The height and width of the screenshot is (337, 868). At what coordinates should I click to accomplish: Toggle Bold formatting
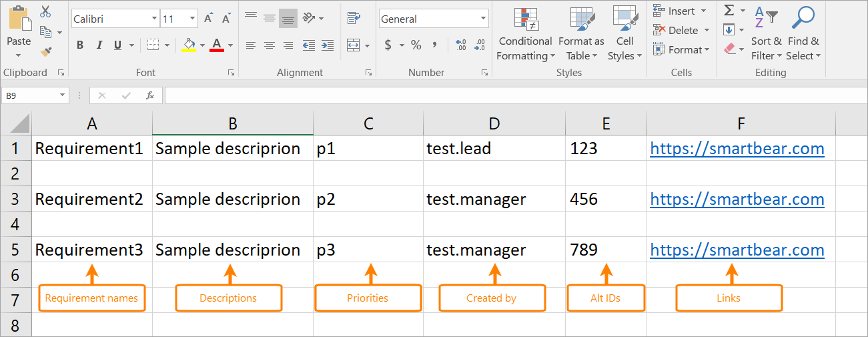(x=80, y=45)
